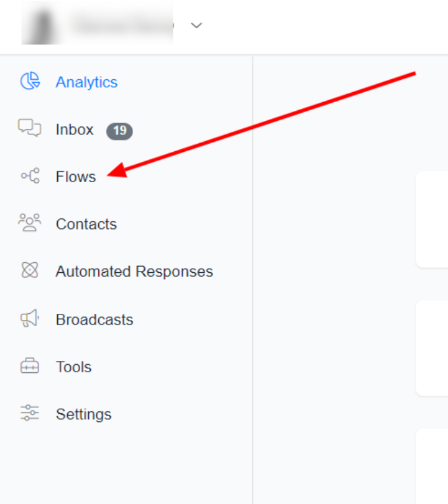Viewport: 448px width, 504px height.
Task: Click the Inbox unread badge 19
Action: point(120,130)
